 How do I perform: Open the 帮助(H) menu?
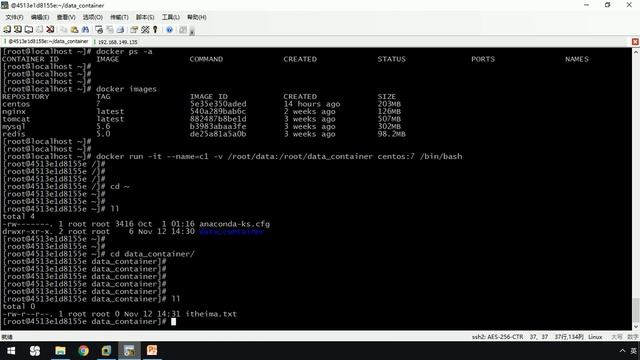[197, 17]
